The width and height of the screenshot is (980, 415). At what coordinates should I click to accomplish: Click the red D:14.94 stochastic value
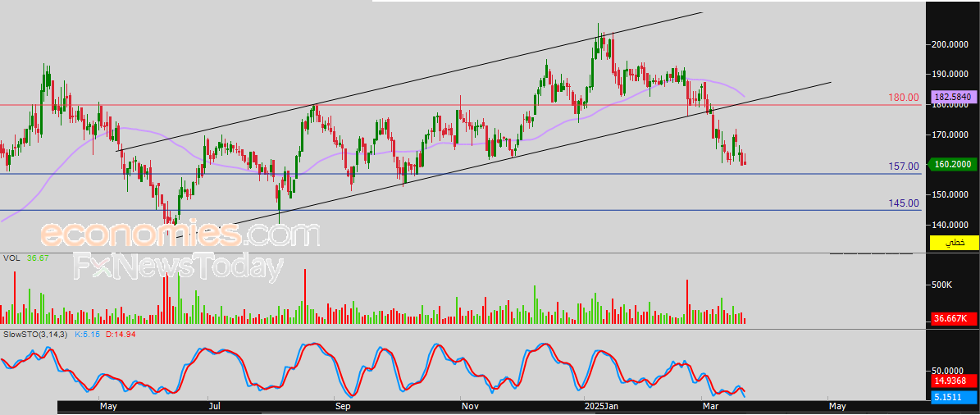pyautogui.click(x=121, y=335)
